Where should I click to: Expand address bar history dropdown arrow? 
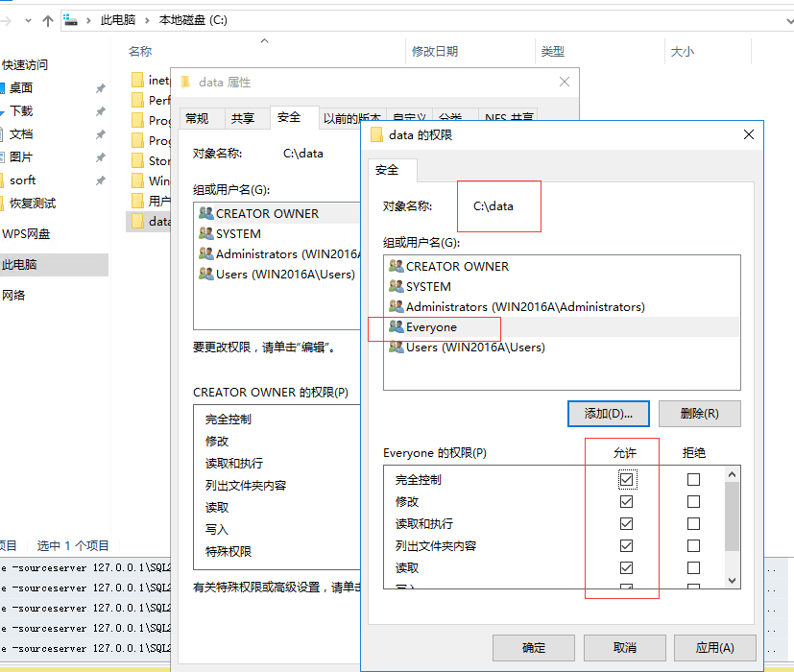[789, 21]
